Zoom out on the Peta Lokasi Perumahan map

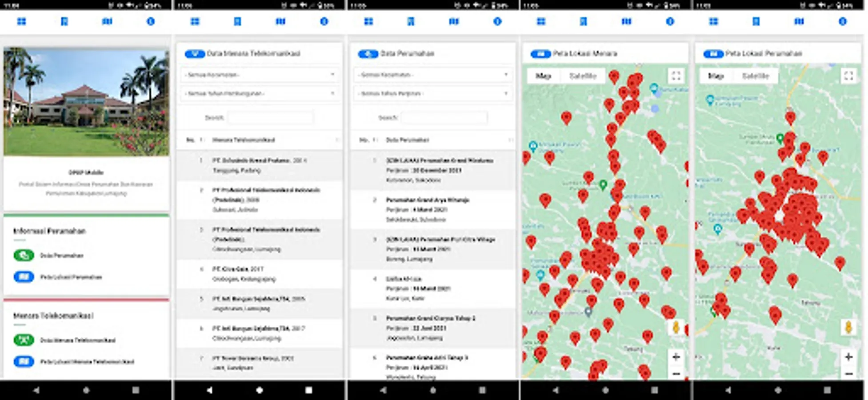[x=848, y=373]
